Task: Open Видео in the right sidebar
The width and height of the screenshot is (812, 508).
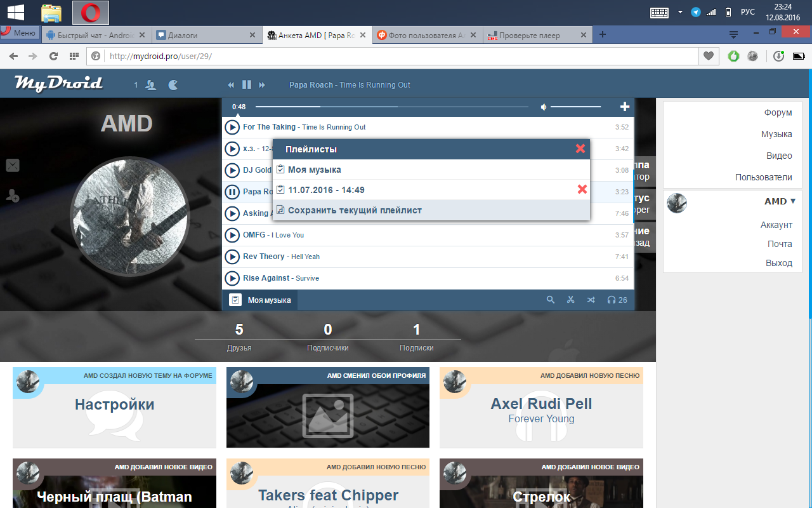Action: tap(779, 156)
